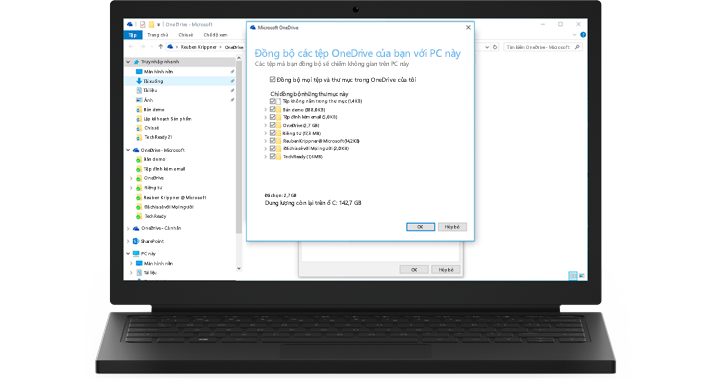Click navigation pane scroll down arrow
The image size is (713, 381).
(x=239, y=269)
